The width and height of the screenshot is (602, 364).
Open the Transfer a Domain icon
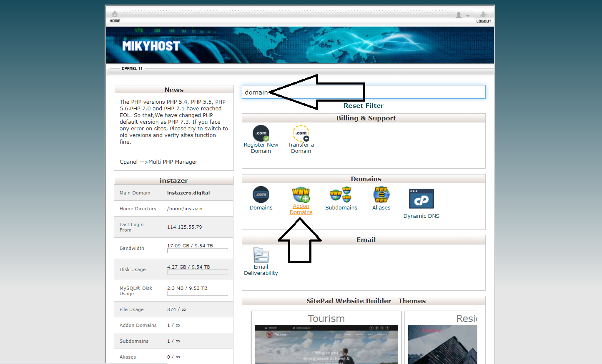pos(301,133)
